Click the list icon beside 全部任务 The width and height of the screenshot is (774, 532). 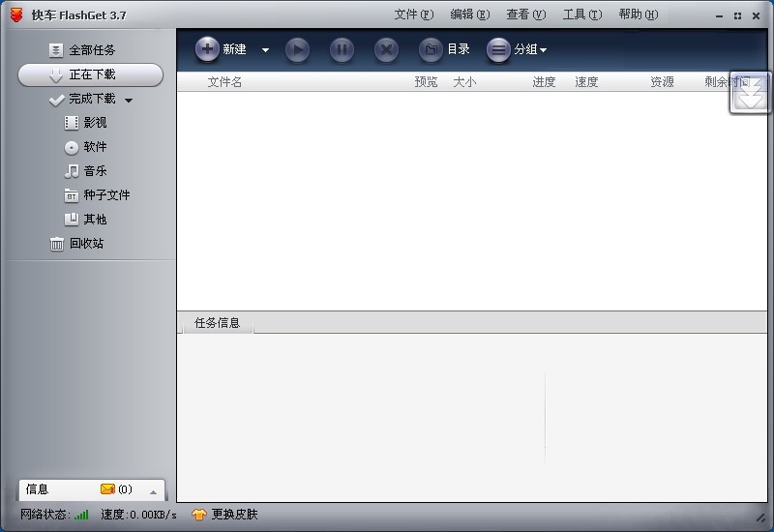(56, 50)
